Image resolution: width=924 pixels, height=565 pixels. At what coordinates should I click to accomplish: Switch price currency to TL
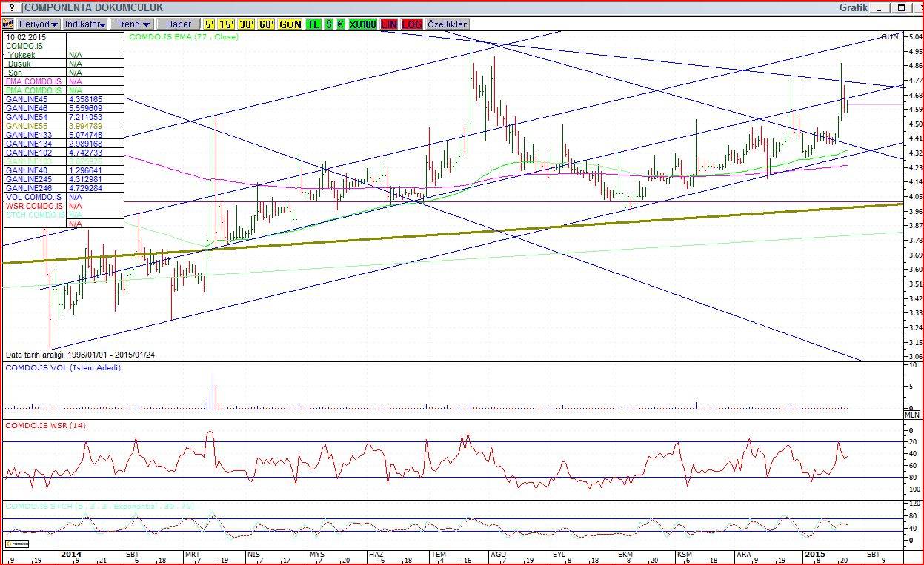313,24
